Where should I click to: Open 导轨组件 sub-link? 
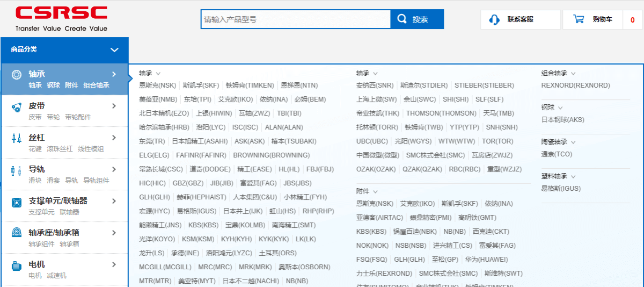coord(97,181)
